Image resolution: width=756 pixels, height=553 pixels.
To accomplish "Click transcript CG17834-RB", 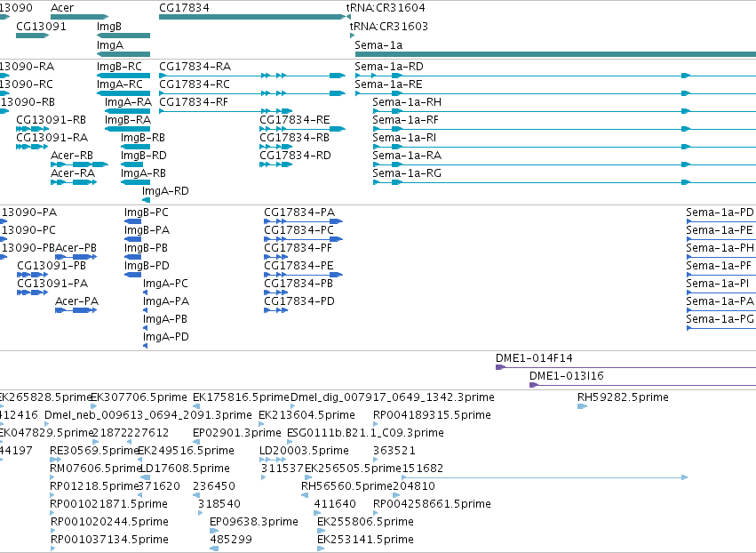I will point(275,147).
